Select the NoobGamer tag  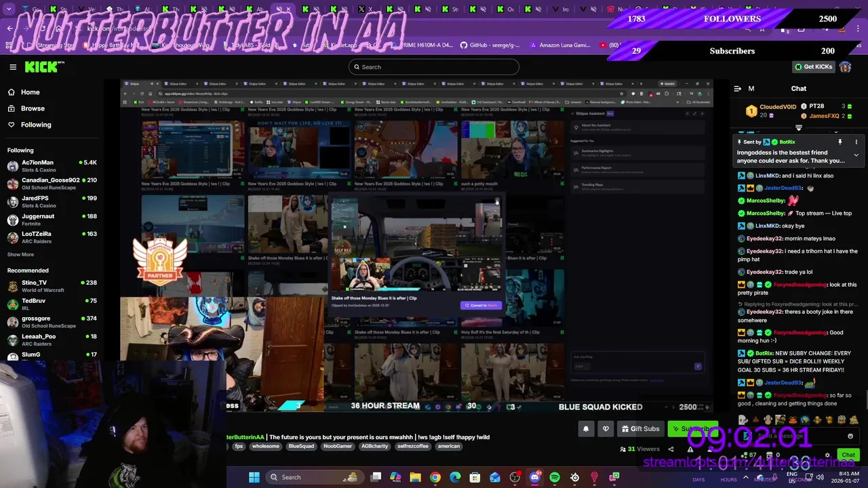(338, 447)
